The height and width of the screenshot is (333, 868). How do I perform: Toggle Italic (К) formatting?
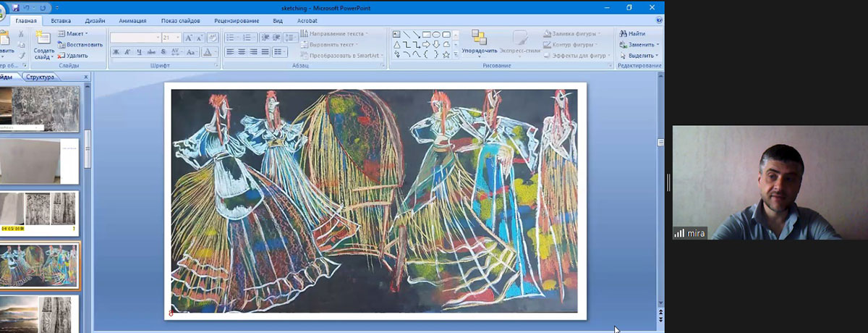pos(127,52)
